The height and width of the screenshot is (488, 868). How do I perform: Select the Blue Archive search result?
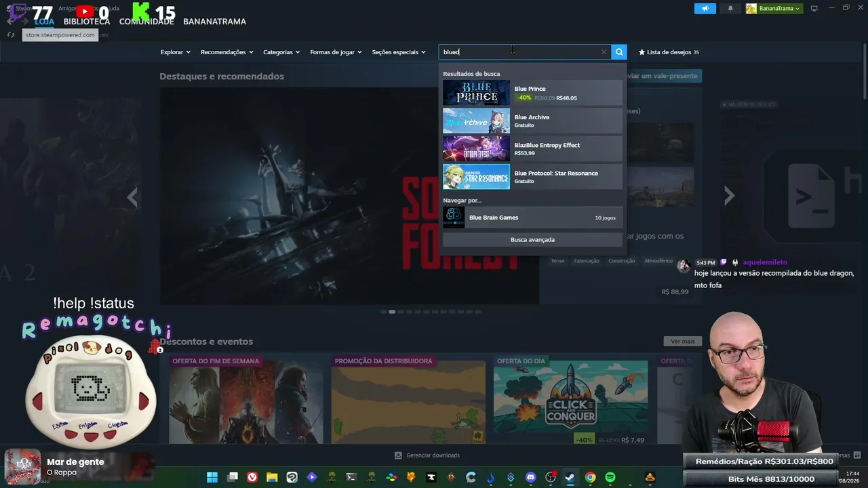[532, 121]
